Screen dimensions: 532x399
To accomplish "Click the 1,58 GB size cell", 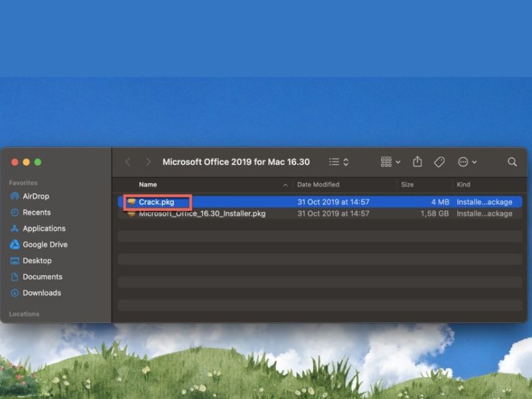I will click(x=435, y=213).
